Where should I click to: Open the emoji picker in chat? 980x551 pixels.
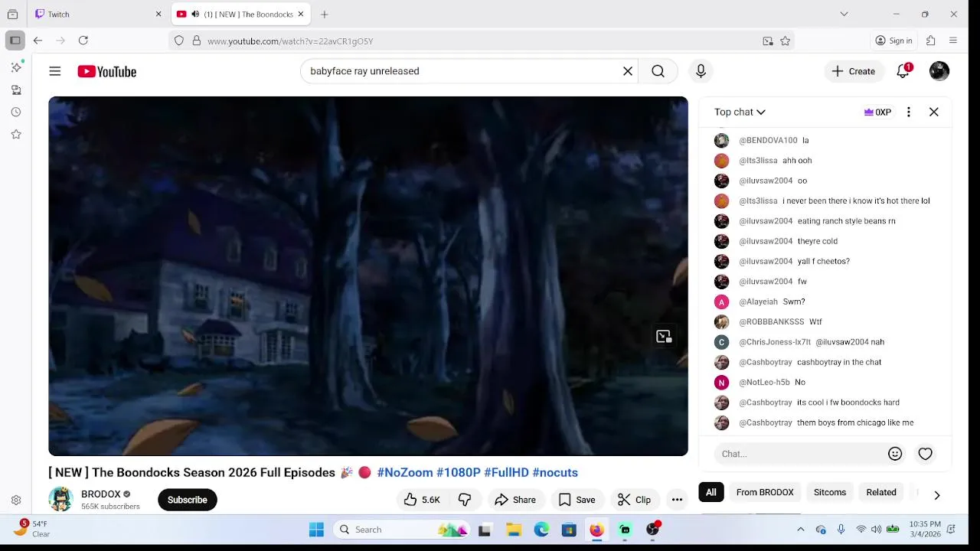pos(895,454)
